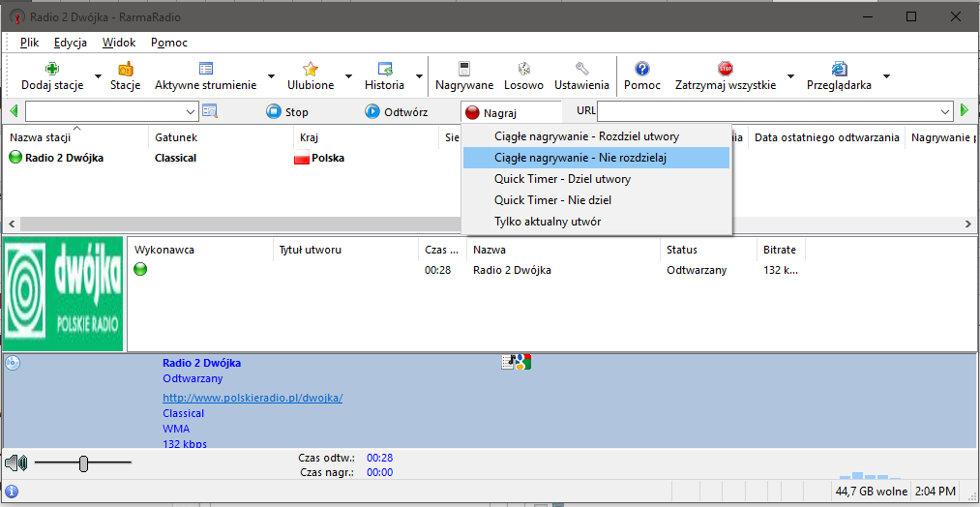Open the Pomoc menu in menu bar

click(168, 43)
